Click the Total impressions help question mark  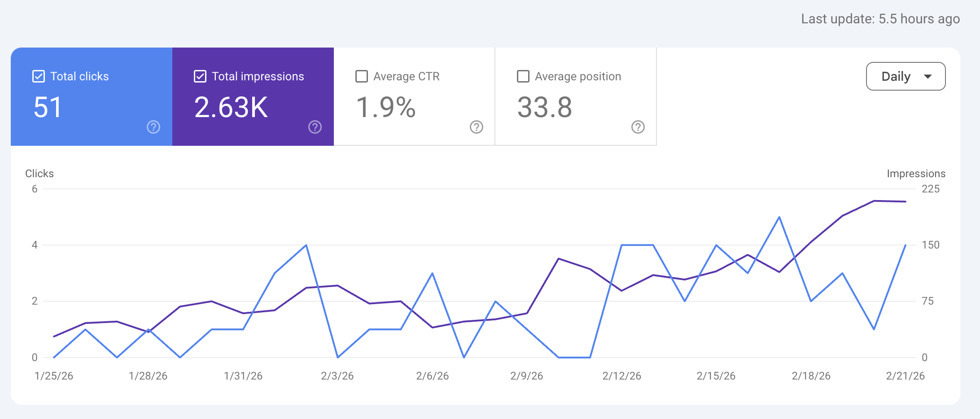point(315,127)
